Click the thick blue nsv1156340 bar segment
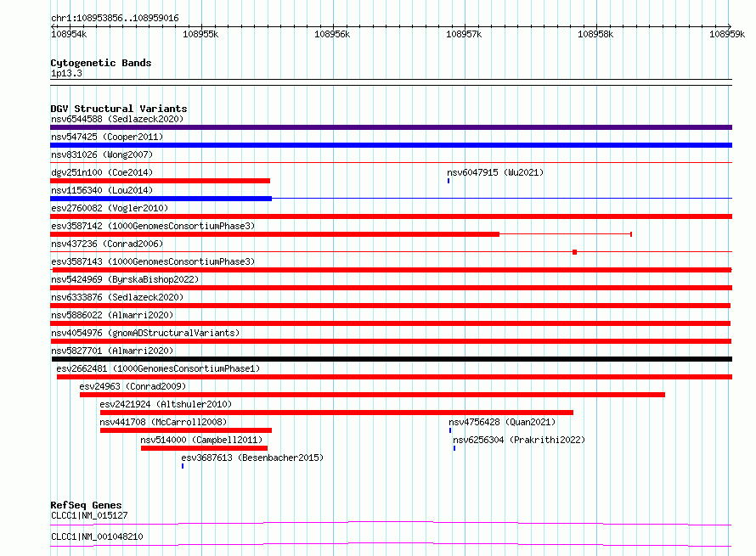The image size is (756, 556). coord(161,199)
